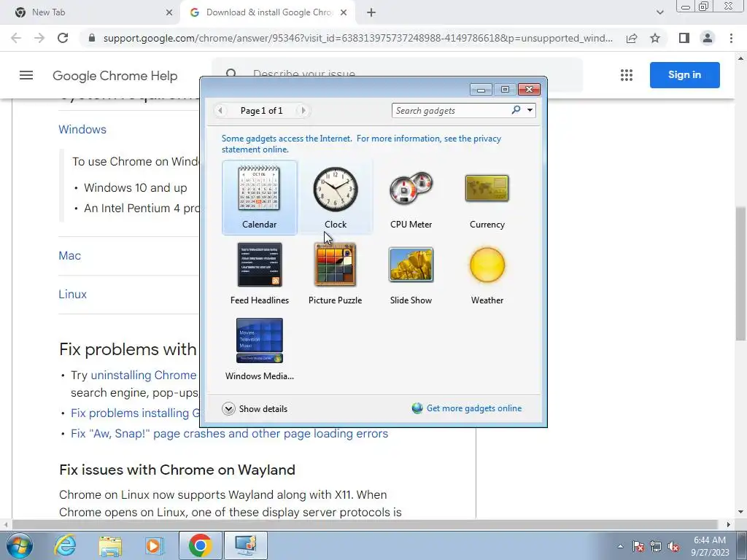Switch to Chrome taskbar button
Image resolution: width=747 pixels, height=560 pixels.
coord(201,545)
